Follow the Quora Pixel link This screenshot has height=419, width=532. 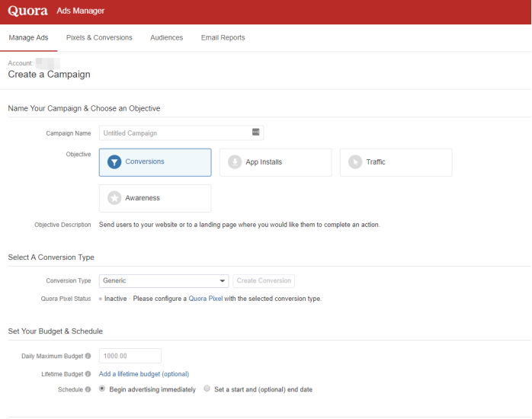pyautogui.click(x=205, y=299)
